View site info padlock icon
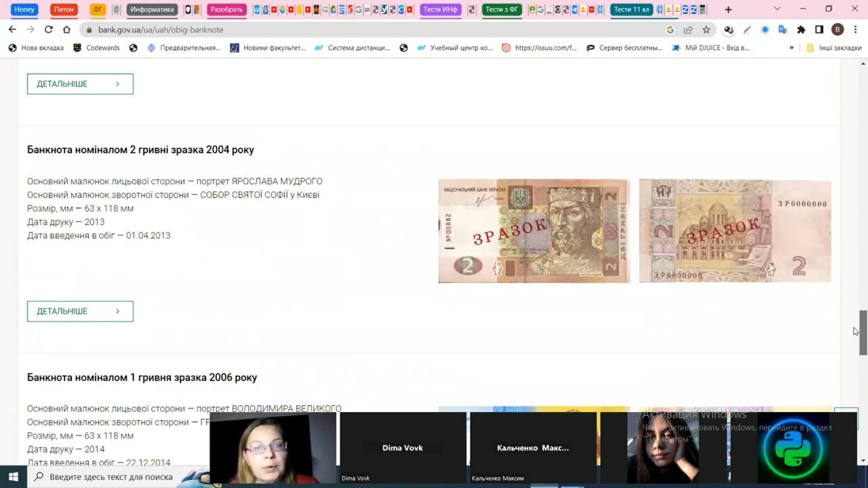868x488 pixels. pyautogui.click(x=89, y=30)
